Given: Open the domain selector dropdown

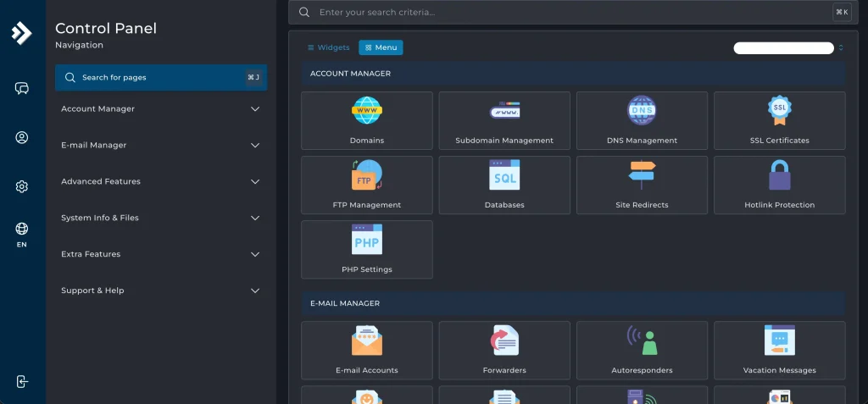Looking at the screenshot, I should 788,48.
